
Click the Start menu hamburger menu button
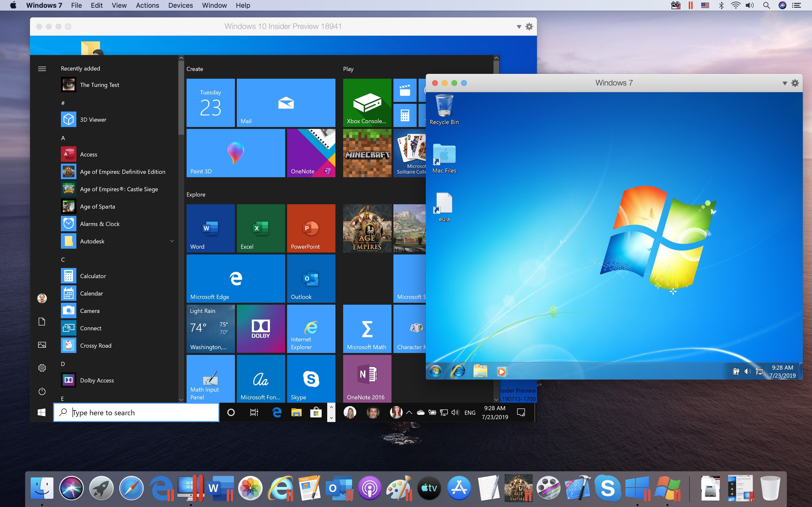click(42, 69)
